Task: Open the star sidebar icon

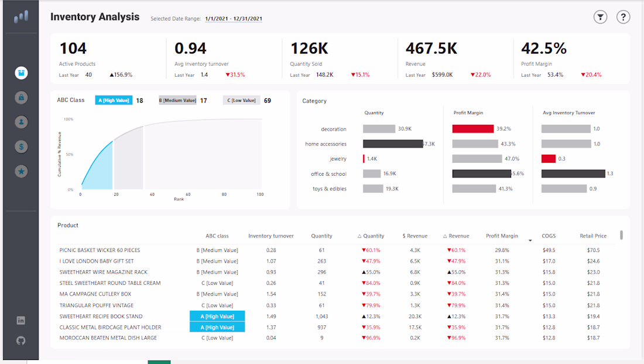Action: tap(21, 172)
